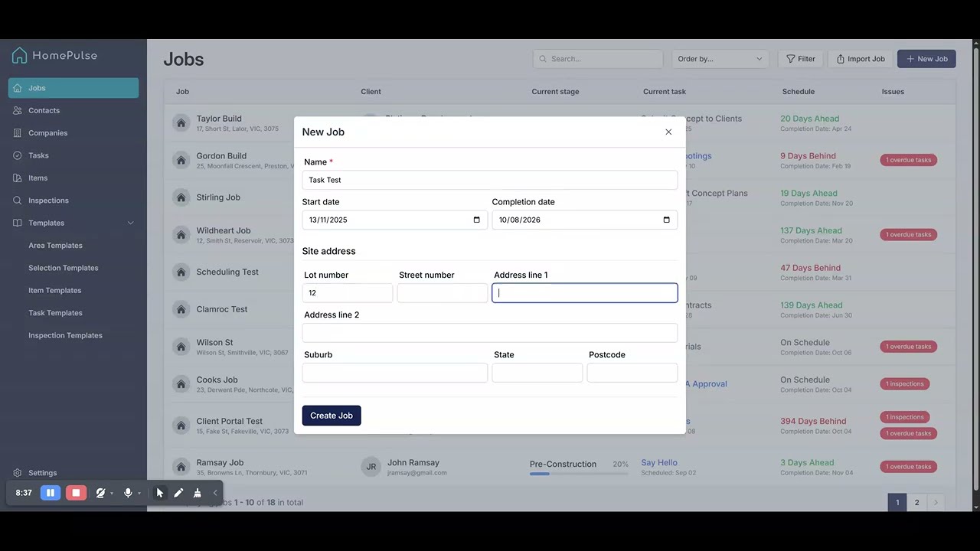Click the Stirling Job home icon
This screenshot has height=551, width=980.
point(181,197)
